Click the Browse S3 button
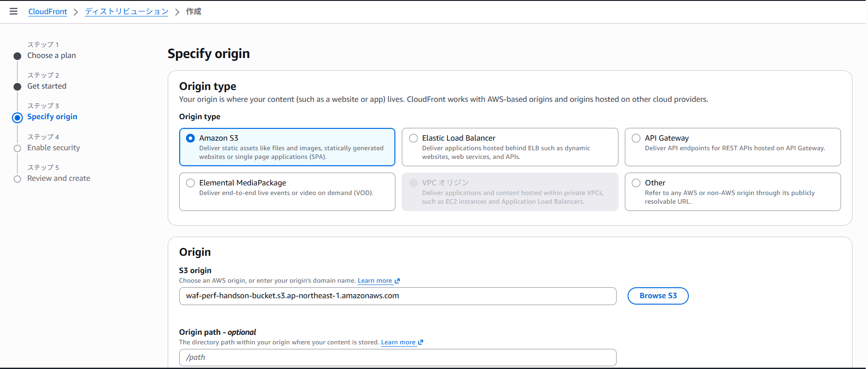Image resolution: width=868 pixels, height=369 pixels. tap(658, 295)
